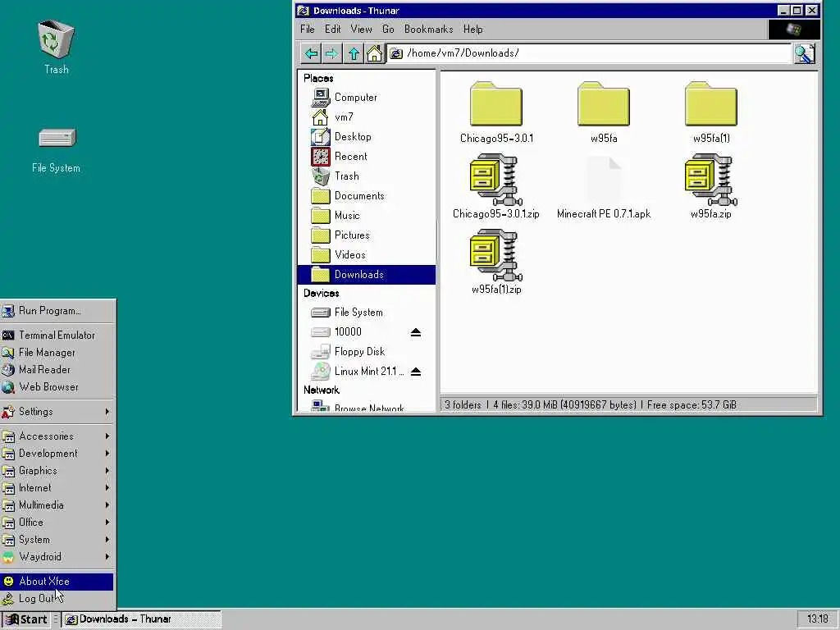The width and height of the screenshot is (840, 630).
Task: Select Downloads in the Places sidebar
Action: (367, 275)
